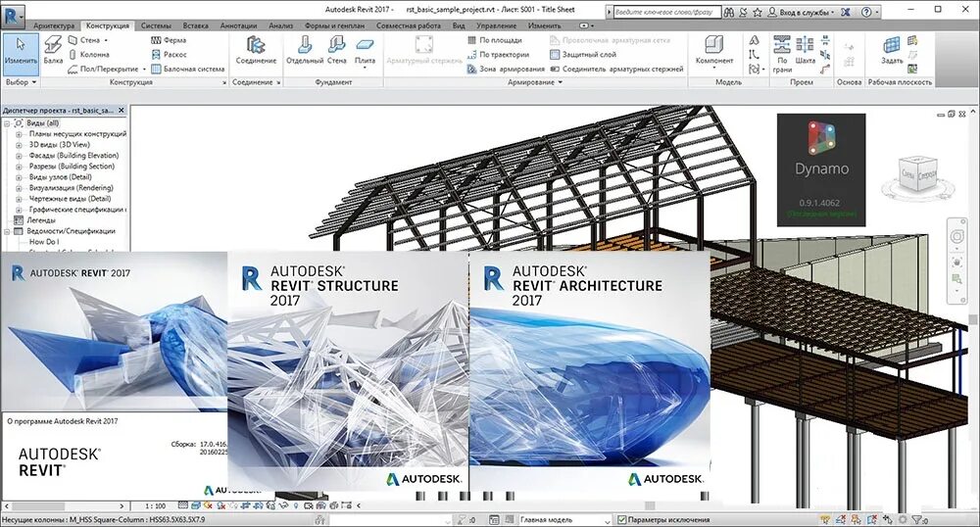Click the keyword search input field

point(665,12)
